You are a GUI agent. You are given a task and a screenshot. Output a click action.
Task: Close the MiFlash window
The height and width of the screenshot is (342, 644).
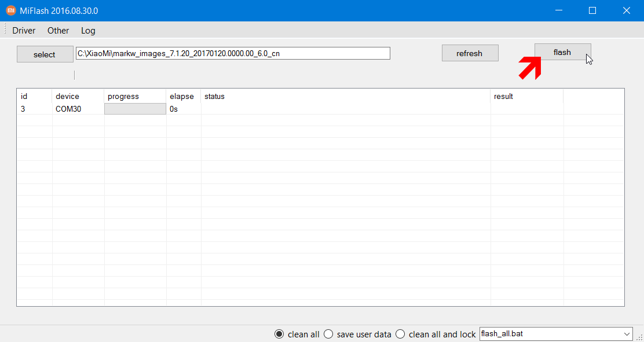(x=627, y=10)
